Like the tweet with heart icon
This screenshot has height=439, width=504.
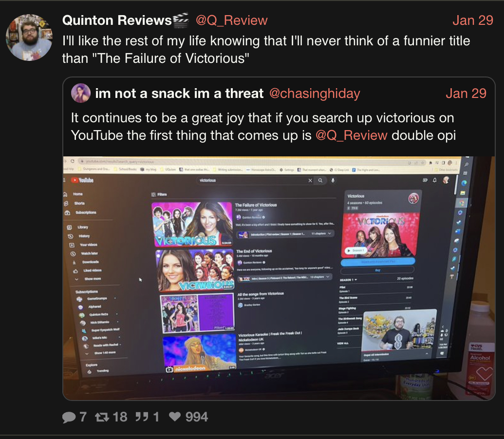[x=175, y=417]
